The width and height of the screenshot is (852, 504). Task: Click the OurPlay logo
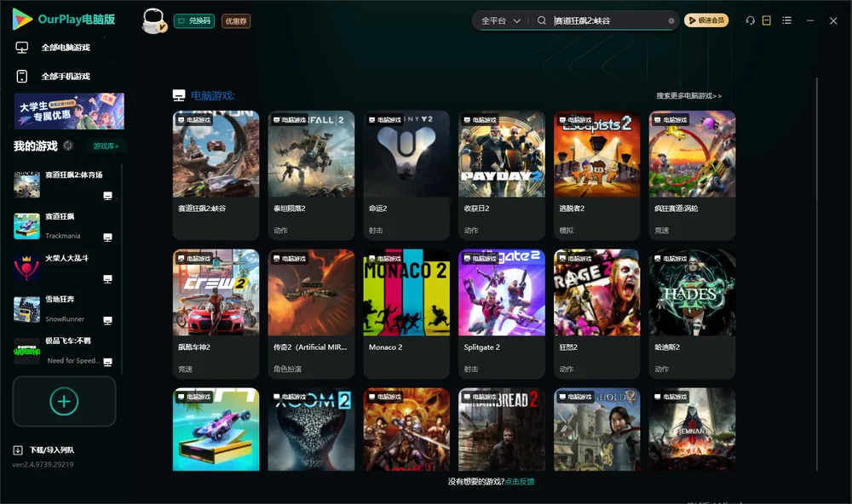[x=64, y=20]
